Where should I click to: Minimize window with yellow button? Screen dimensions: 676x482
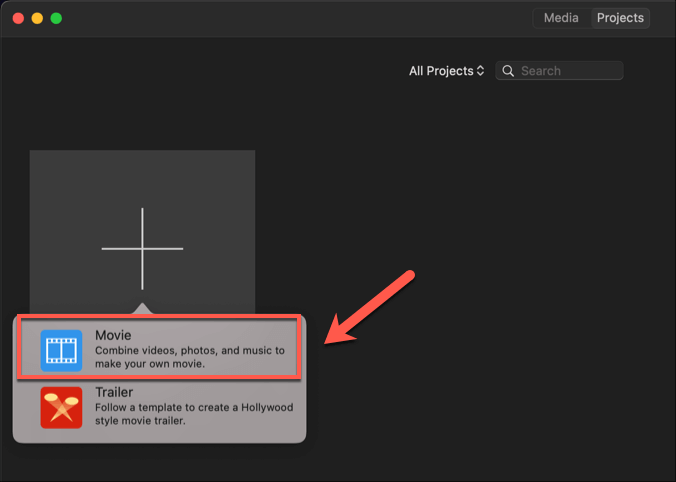pos(37,18)
